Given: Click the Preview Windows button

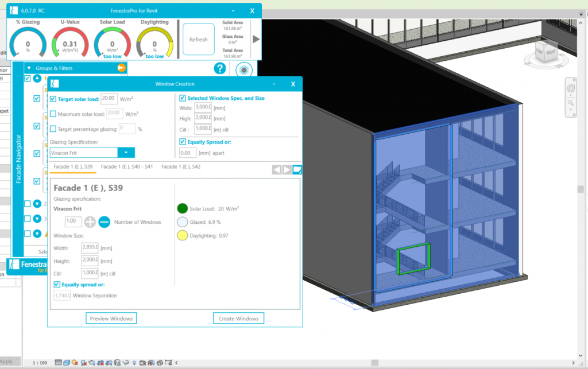Looking at the screenshot, I should tap(111, 318).
